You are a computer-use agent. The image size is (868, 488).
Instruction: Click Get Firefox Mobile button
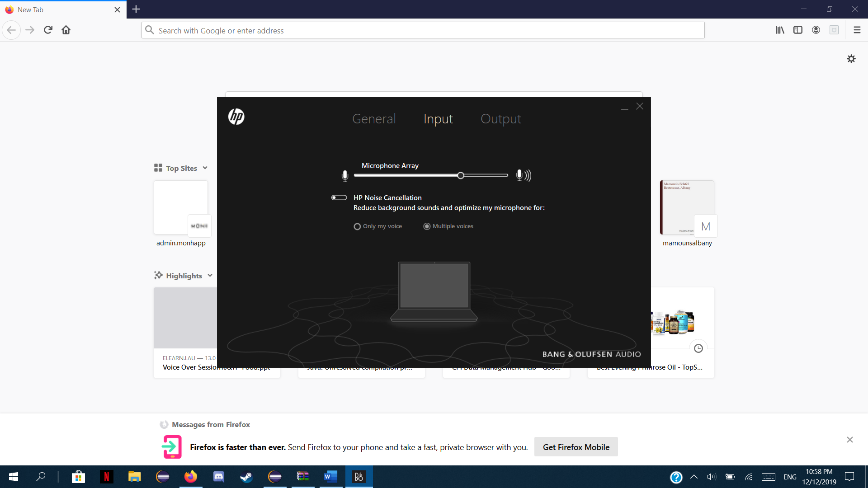pyautogui.click(x=576, y=447)
